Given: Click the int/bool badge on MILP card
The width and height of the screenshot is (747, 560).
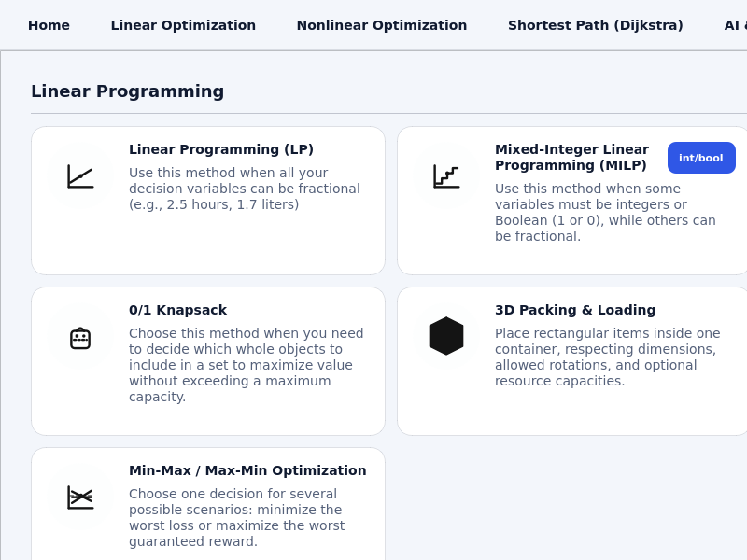Looking at the screenshot, I should [x=701, y=158].
